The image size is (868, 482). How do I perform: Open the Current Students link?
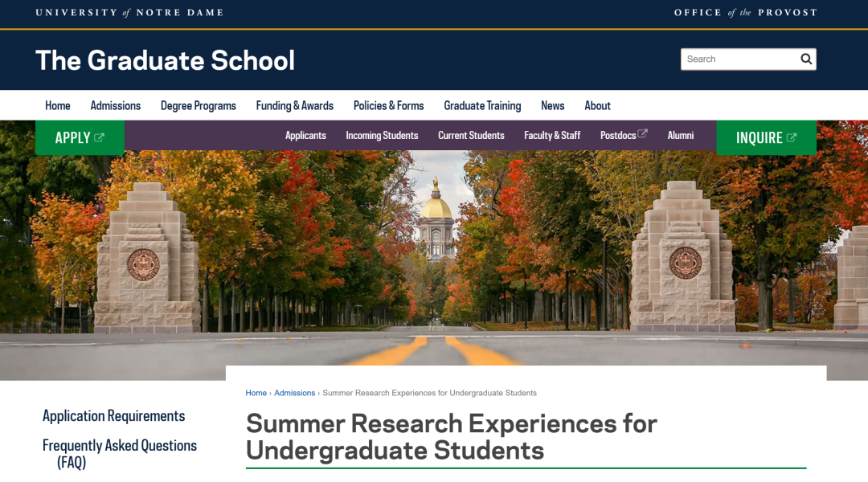[x=471, y=135]
